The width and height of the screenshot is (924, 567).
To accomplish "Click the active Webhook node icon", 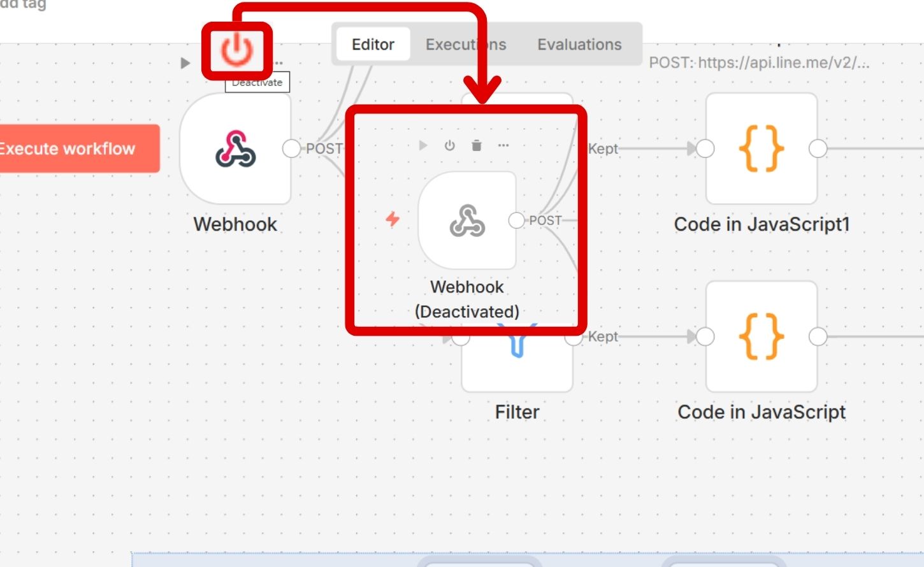I will [x=236, y=149].
